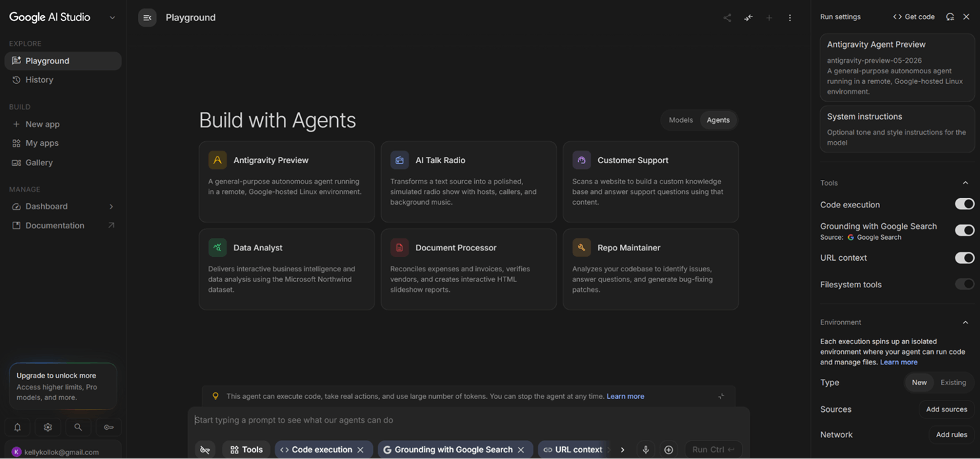Open History in the sidebar

pyautogui.click(x=63, y=80)
